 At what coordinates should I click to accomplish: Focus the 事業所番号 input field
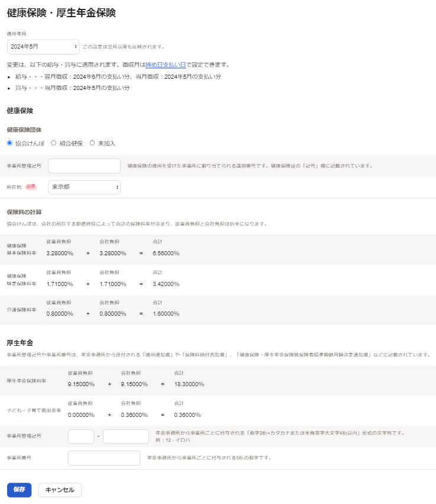tap(104, 458)
